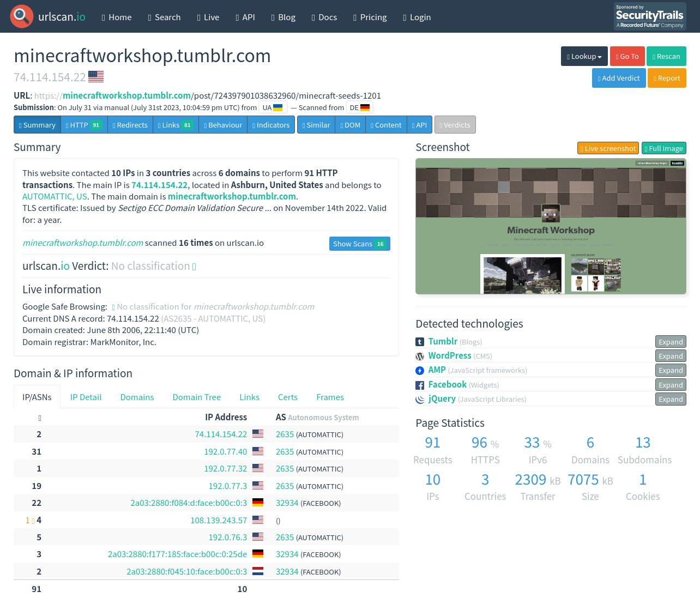The image size is (700, 610).
Task: Switch to the HTTP tab
Action: click(x=84, y=125)
